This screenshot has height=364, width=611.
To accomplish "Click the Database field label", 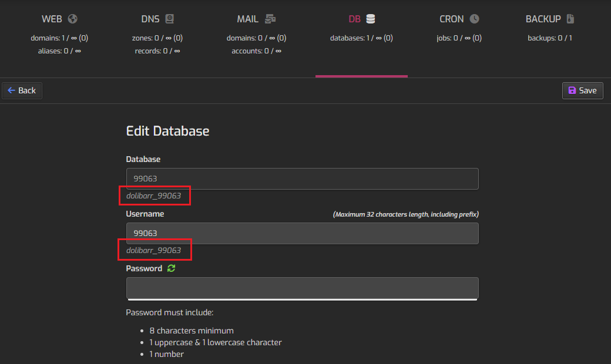I will click(143, 159).
